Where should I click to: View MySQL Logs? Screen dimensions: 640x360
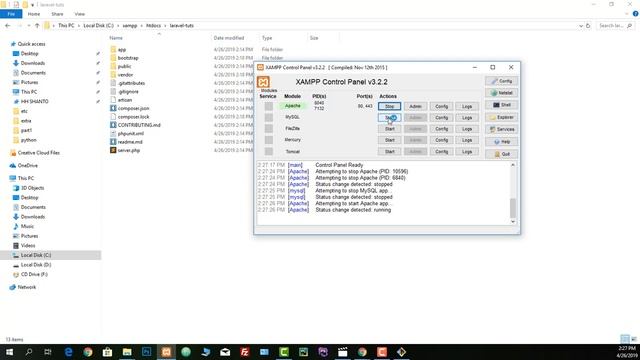point(467,118)
